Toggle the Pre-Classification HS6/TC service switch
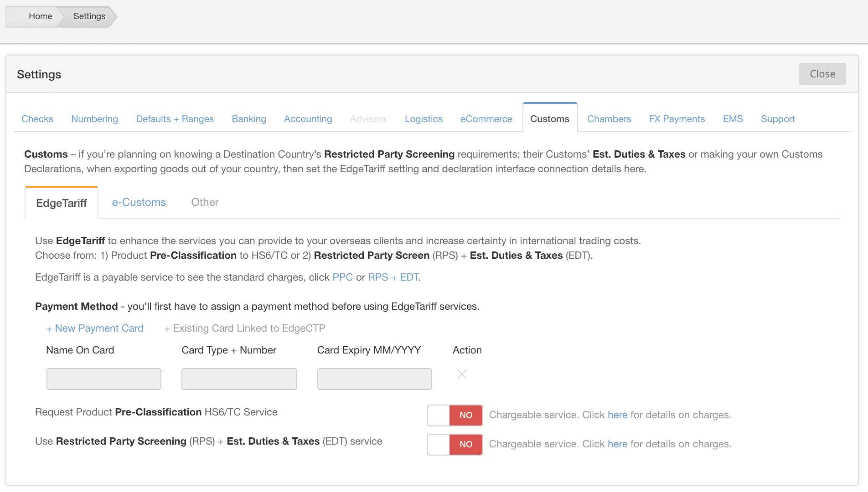Viewport: 868px width, 492px height. click(x=455, y=415)
